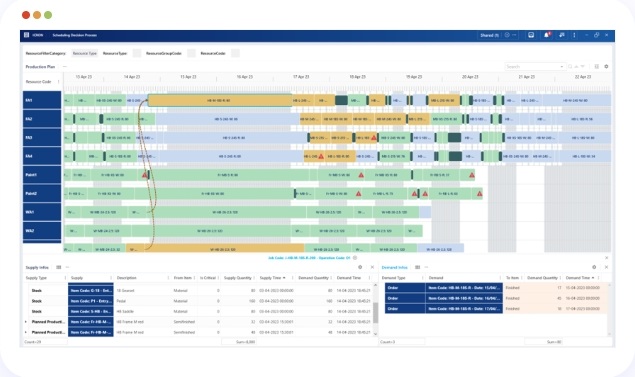
Task: Click the grid icon next to Demand Infos
Action: tap(418, 267)
